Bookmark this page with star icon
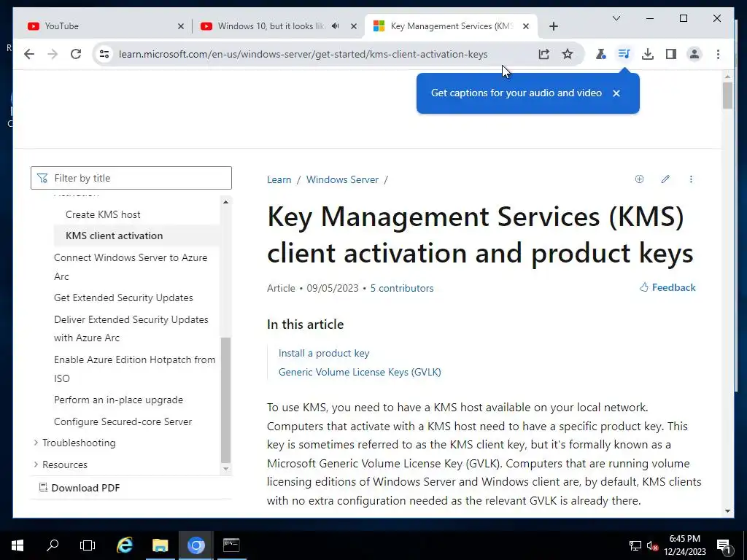747x560 pixels. click(x=567, y=54)
